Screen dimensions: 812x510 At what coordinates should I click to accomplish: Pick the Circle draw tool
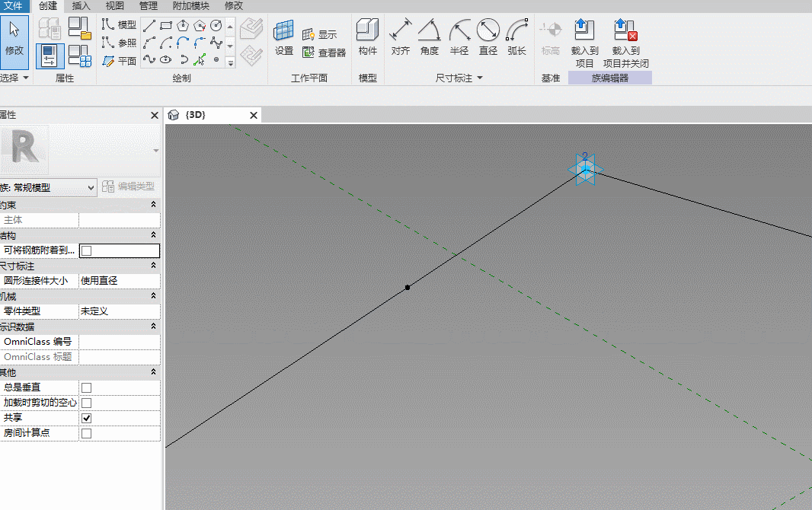[216, 25]
